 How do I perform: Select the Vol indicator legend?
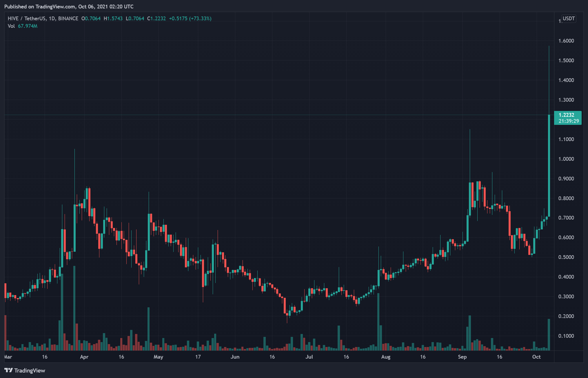[11, 26]
